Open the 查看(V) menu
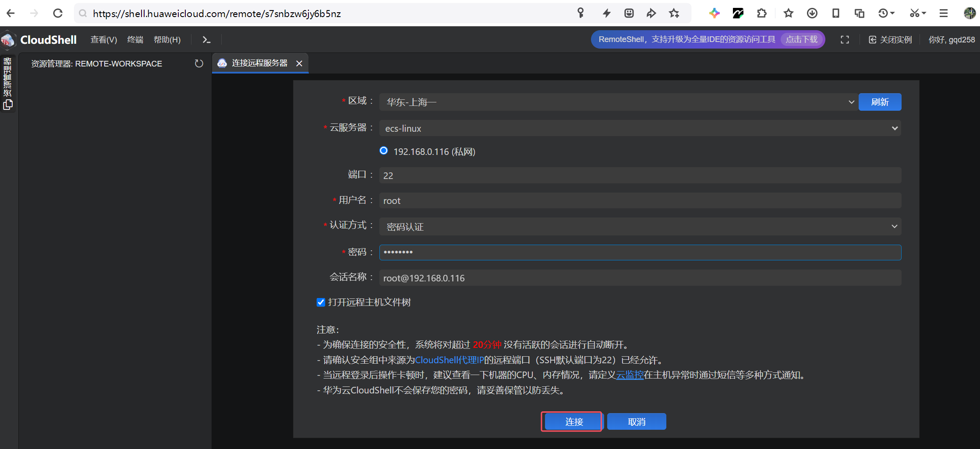This screenshot has width=980, height=449. [104, 40]
